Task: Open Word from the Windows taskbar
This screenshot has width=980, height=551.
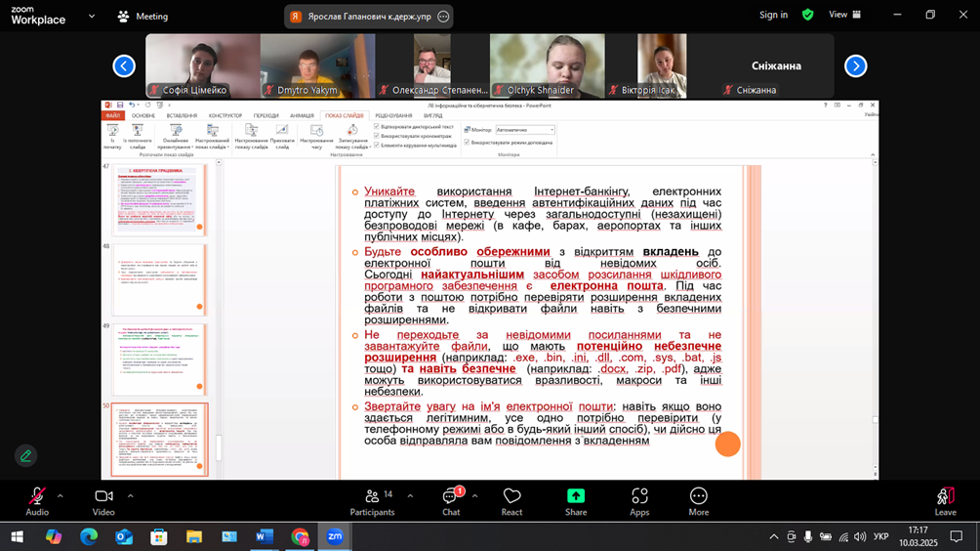Action: (265, 536)
